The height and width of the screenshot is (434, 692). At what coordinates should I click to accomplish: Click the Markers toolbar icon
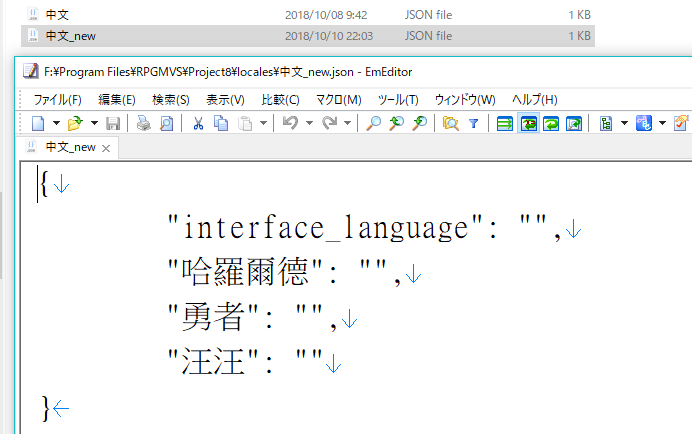tap(644, 124)
